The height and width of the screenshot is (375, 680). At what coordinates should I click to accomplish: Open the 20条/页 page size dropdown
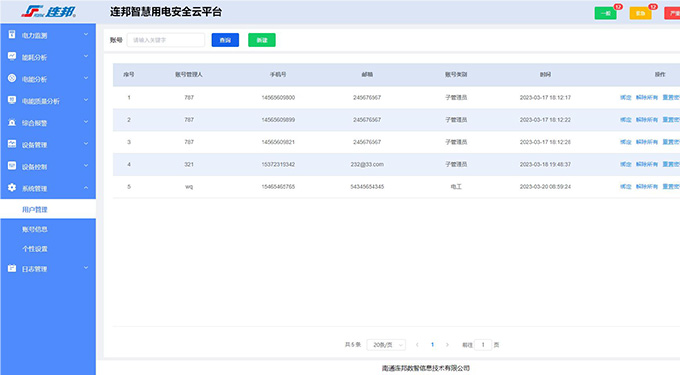(x=386, y=345)
